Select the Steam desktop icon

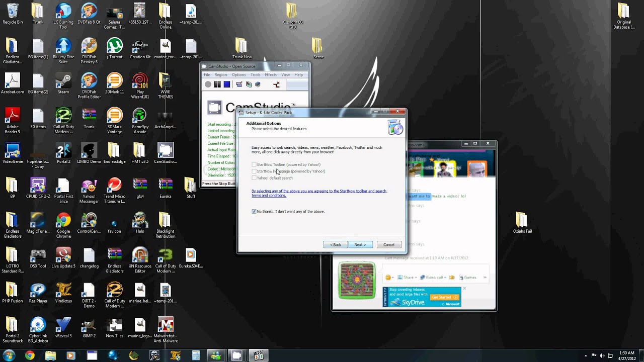[x=63, y=84]
